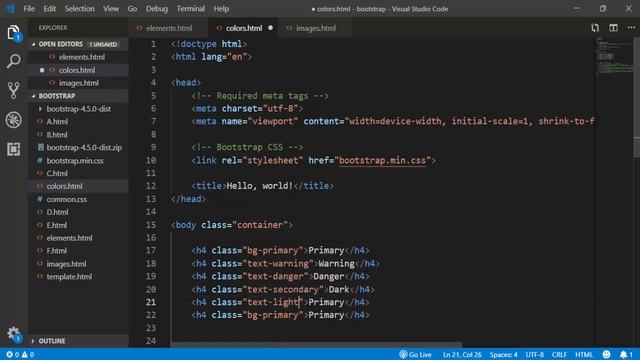
Task: Open elements.html in BOOTSTRAP folder
Action: [78, 238]
